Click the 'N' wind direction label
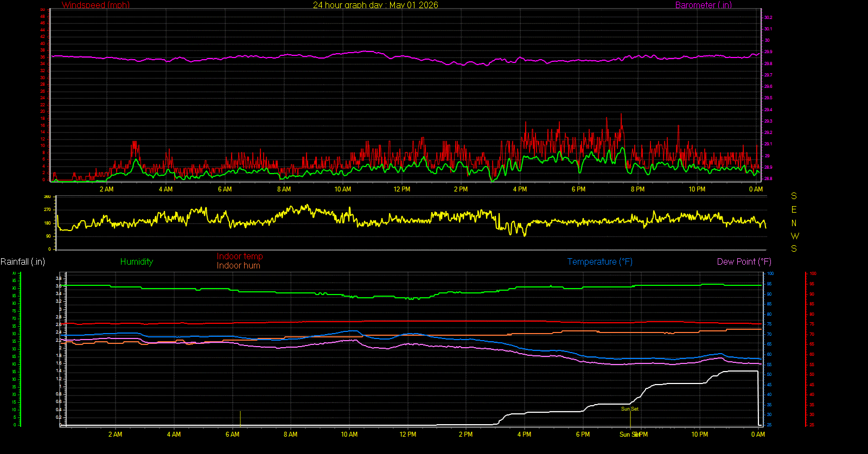 [794, 223]
